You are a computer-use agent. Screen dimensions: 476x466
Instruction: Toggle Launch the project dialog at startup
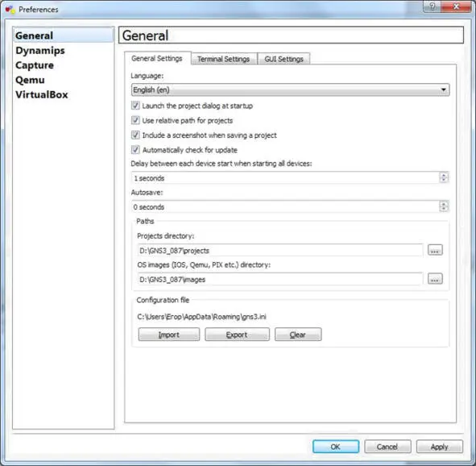click(x=135, y=106)
